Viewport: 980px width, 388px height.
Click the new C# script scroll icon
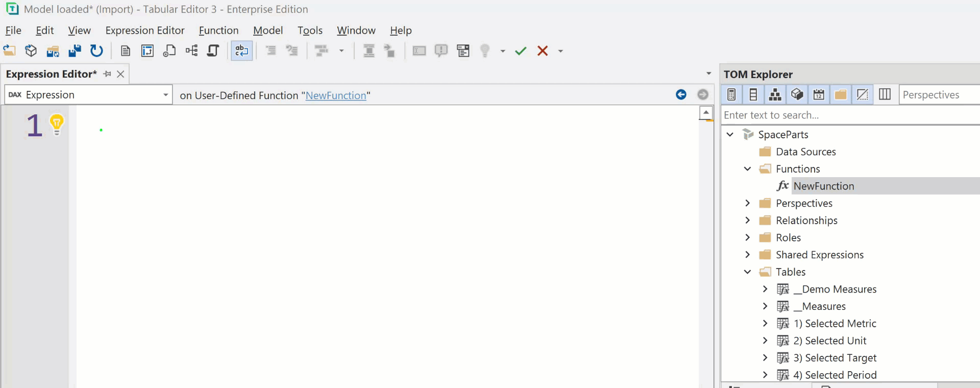(213, 51)
